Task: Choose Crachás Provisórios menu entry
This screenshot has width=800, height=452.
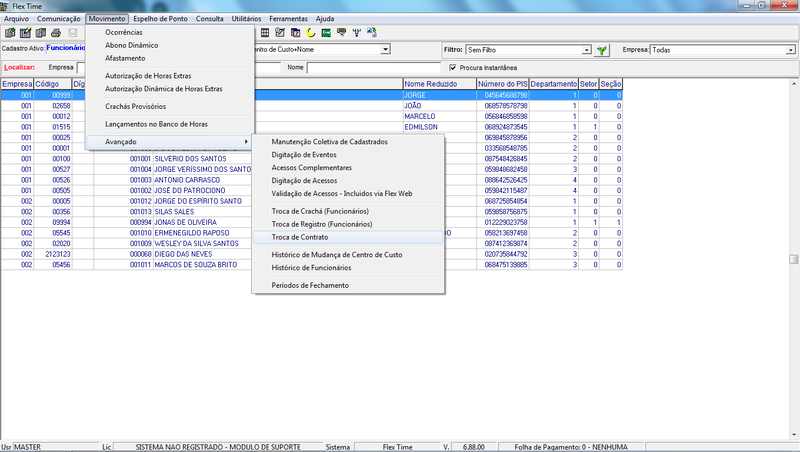Action: click(x=170, y=107)
